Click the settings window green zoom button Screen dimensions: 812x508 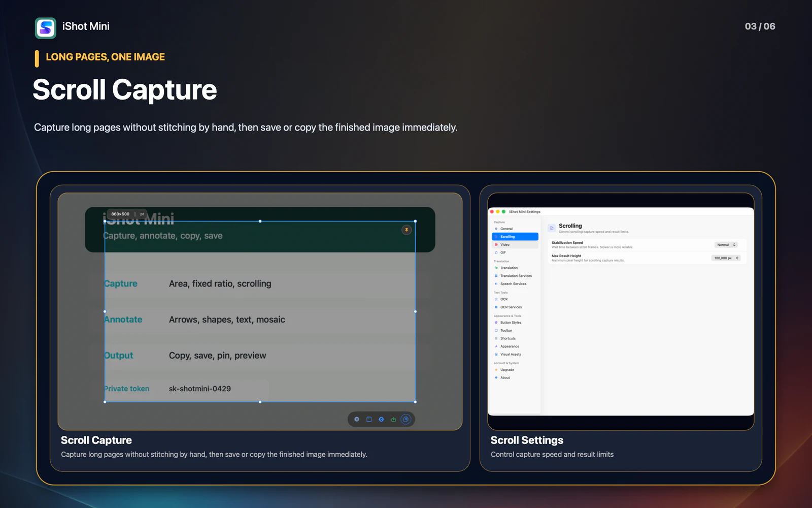tap(503, 212)
